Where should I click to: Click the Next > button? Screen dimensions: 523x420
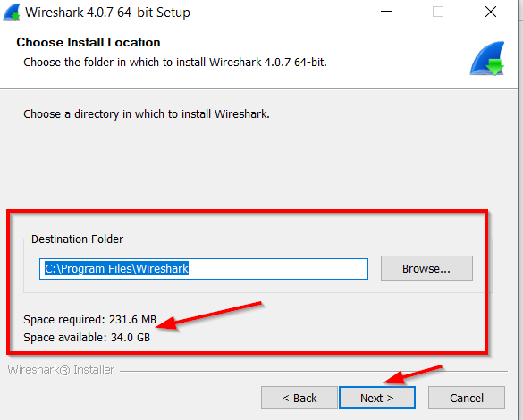point(377,398)
